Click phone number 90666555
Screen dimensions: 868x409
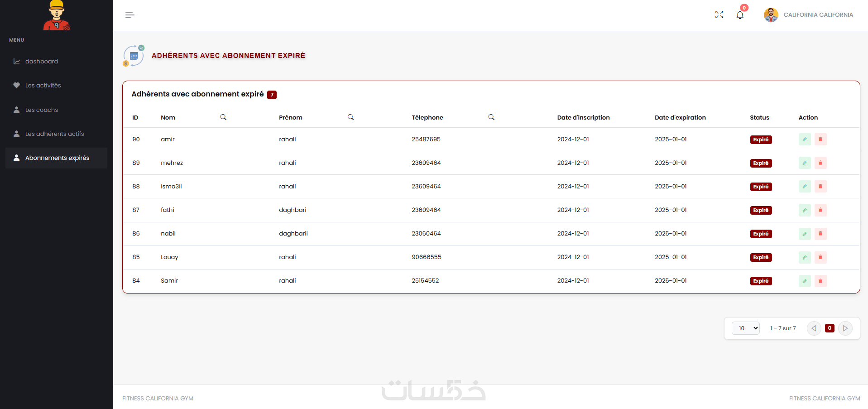coord(427,257)
